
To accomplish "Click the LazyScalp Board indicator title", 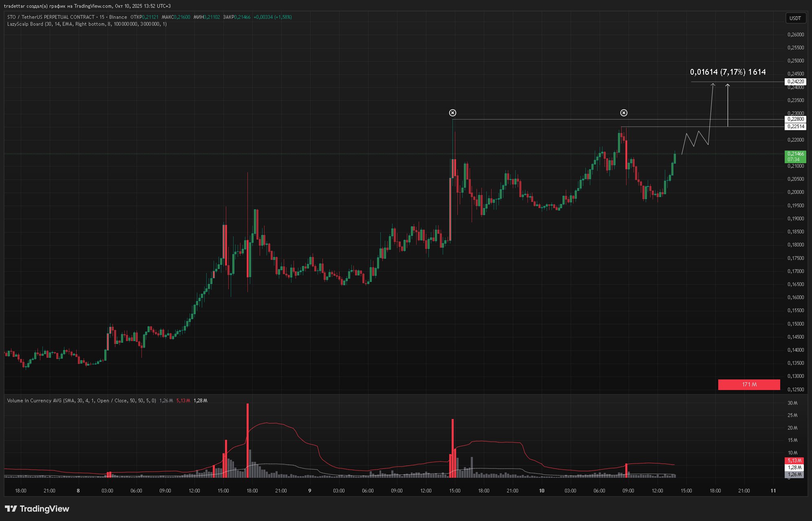I will [x=25, y=24].
